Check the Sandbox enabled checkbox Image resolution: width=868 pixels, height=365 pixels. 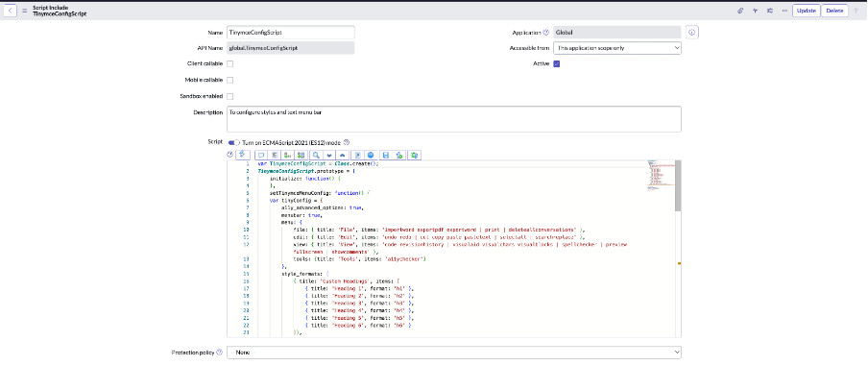click(x=229, y=96)
